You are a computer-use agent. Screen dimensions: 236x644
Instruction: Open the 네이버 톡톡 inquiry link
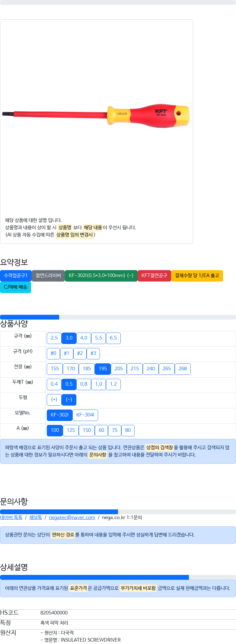[11, 518]
